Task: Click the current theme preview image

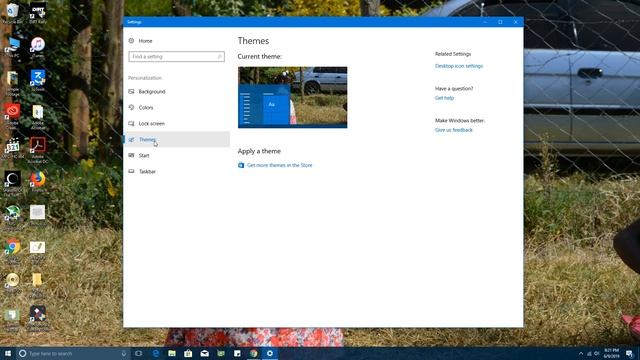Action: [292, 97]
